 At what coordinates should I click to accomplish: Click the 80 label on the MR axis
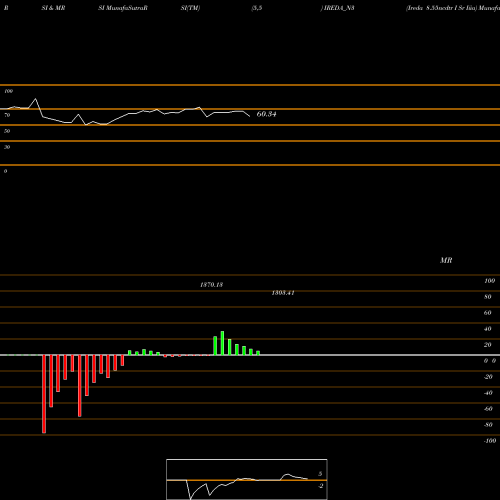(x=488, y=297)
